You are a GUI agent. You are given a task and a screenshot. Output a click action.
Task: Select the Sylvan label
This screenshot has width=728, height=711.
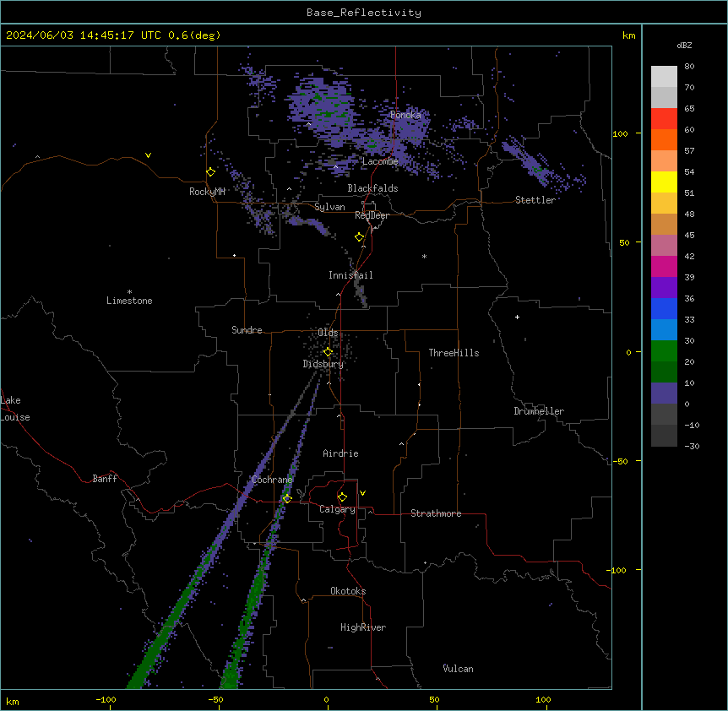pyautogui.click(x=329, y=207)
